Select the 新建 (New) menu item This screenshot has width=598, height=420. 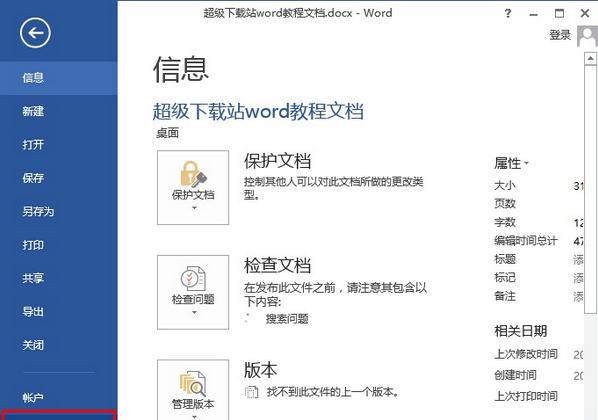[x=59, y=111]
